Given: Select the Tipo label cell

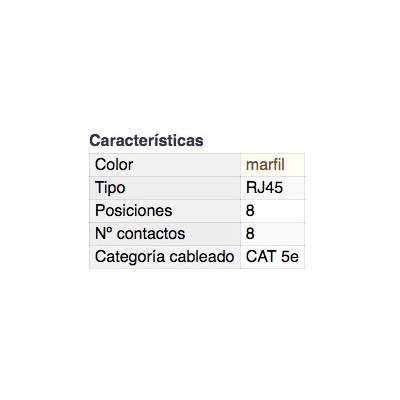Looking at the screenshot, I should coord(165,188).
